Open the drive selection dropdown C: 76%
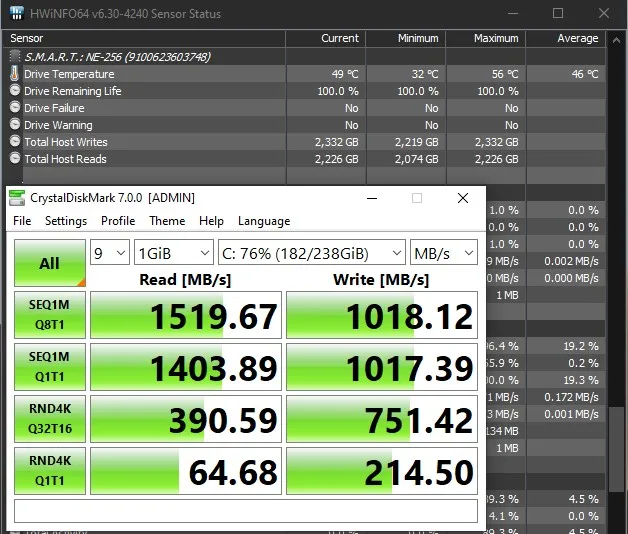 pyautogui.click(x=312, y=252)
